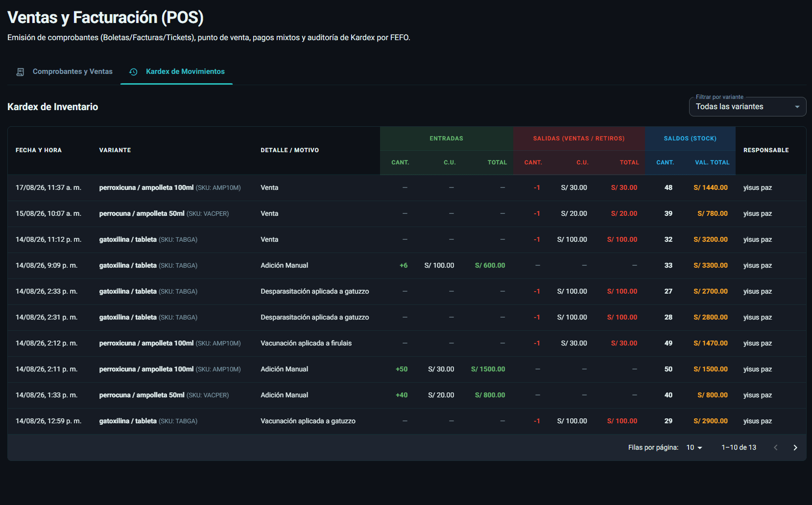The width and height of the screenshot is (812, 505).
Task: Click the date cell 14/08/26, 12:59 p. m.
Action: [x=48, y=421]
